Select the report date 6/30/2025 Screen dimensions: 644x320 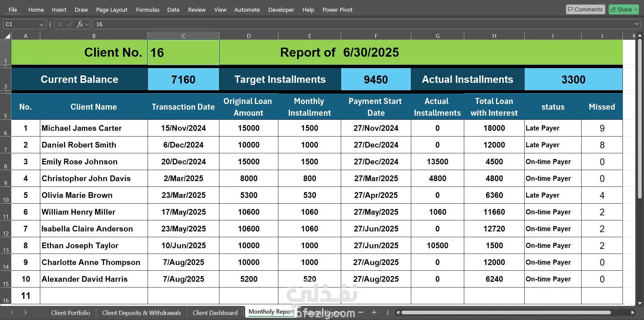pos(371,52)
